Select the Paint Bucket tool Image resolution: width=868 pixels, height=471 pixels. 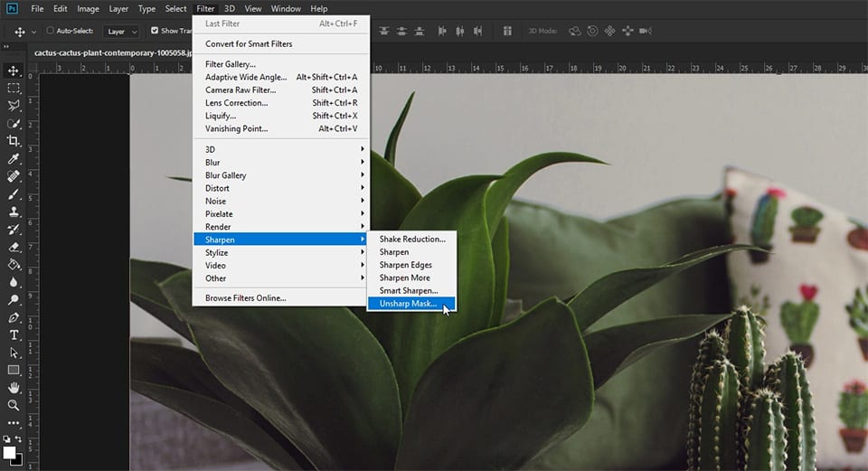click(x=14, y=265)
